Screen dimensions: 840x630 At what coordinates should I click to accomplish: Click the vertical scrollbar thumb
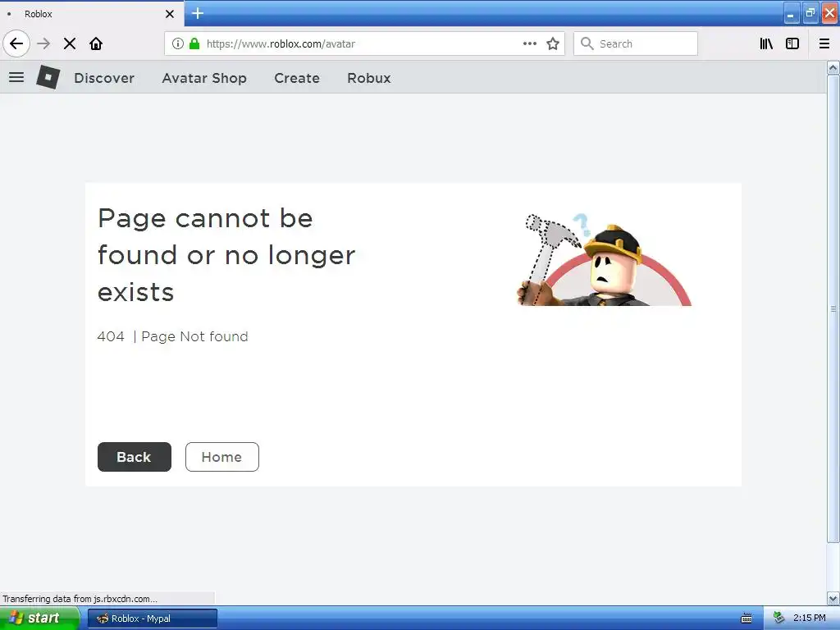pyautogui.click(x=833, y=309)
